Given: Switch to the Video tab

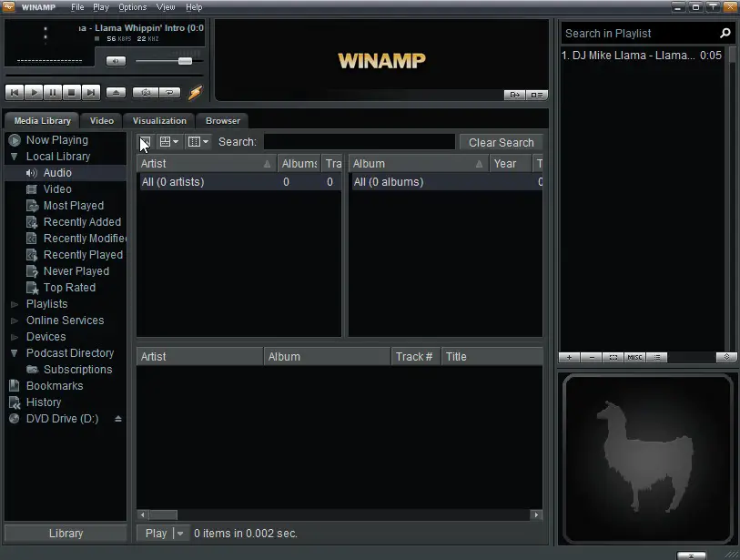Looking at the screenshot, I should [x=102, y=121].
